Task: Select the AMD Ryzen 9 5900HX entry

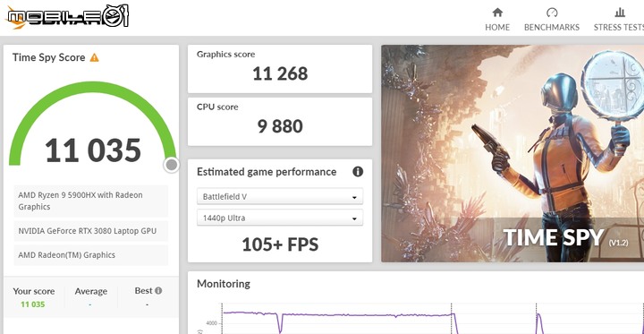Action: point(90,201)
